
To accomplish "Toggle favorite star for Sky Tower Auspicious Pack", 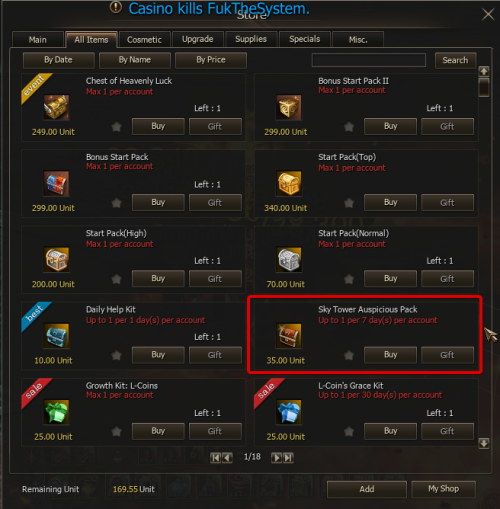I will (x=349, y=355).
